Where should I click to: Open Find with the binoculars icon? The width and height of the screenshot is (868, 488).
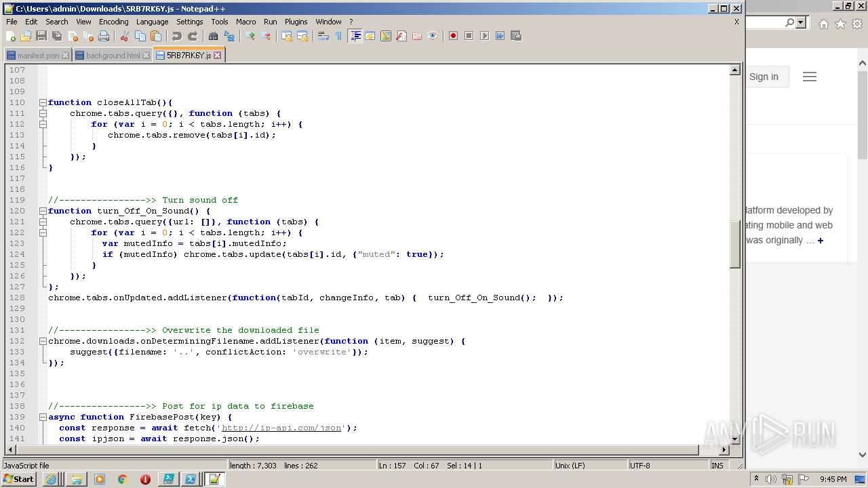coord(214,36)
